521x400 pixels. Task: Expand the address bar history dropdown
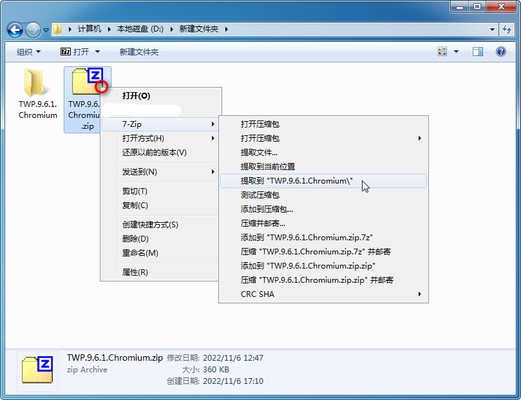tap(492, 29)
